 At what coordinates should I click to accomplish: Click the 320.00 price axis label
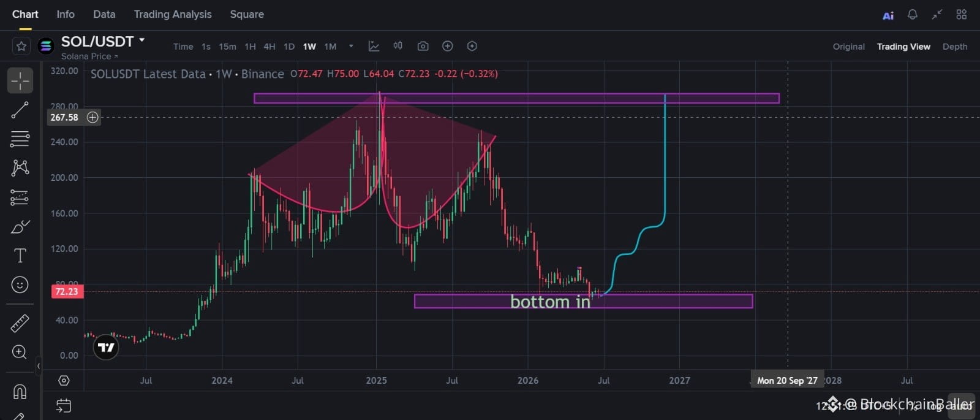tap(64, 71)
